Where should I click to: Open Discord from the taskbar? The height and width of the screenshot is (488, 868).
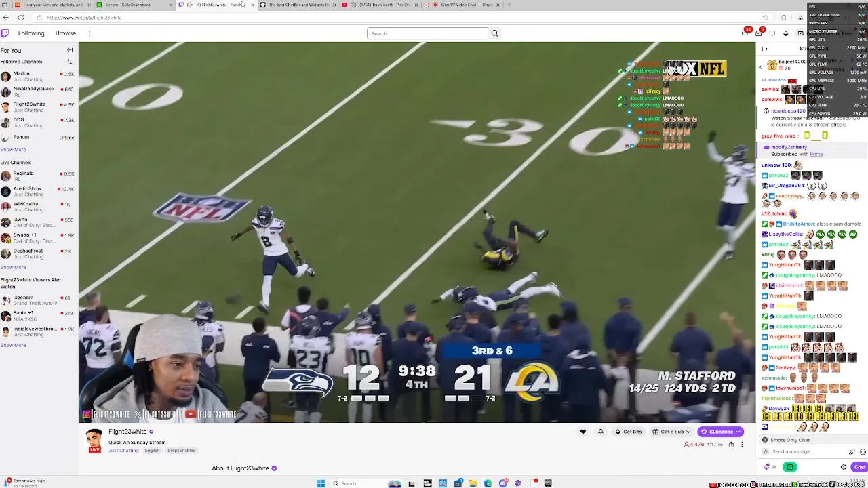click(502, 483)
